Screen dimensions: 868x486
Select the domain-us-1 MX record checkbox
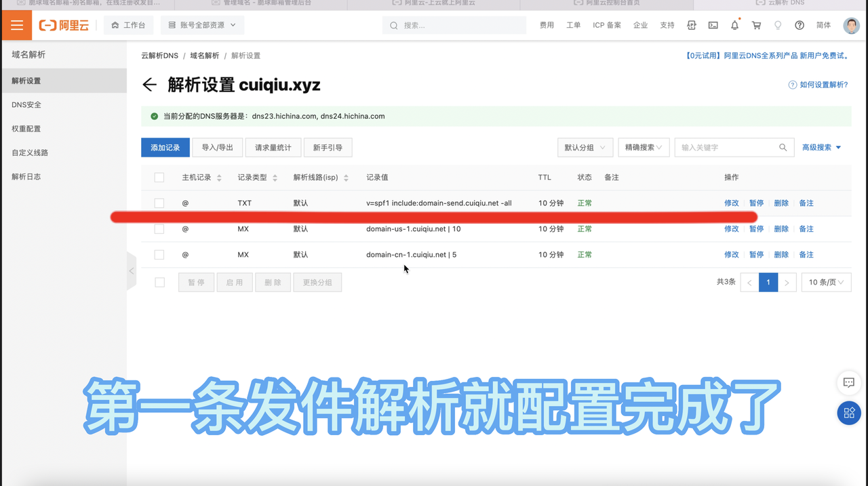[159, 229]
